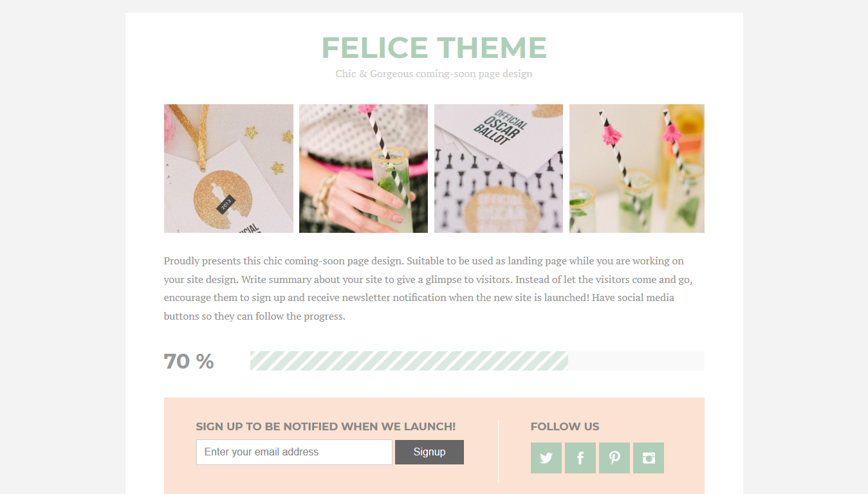Open the Pinterest social icon
The height and width of the screenshot is (494, 868).
(614, 458)
